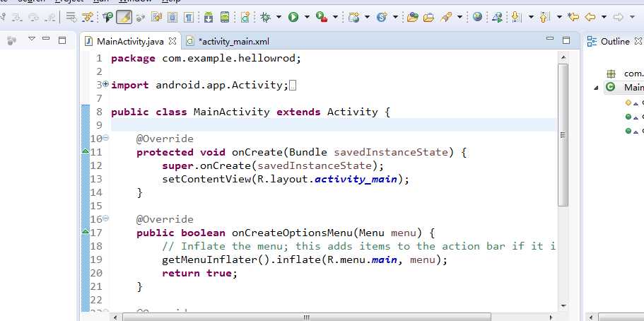Click the Open Type folder icon
Viewport: 644px width, 321px height.
[413, 17]
